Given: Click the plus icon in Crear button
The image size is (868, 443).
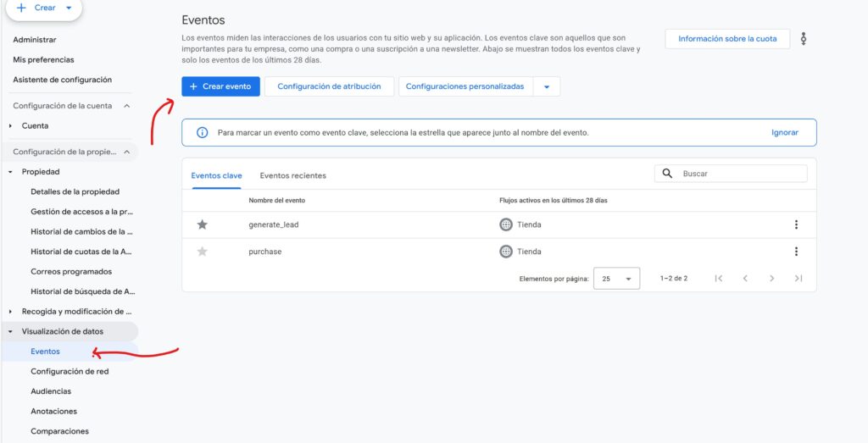Looking at the screenshot, I should pos(21,8).
